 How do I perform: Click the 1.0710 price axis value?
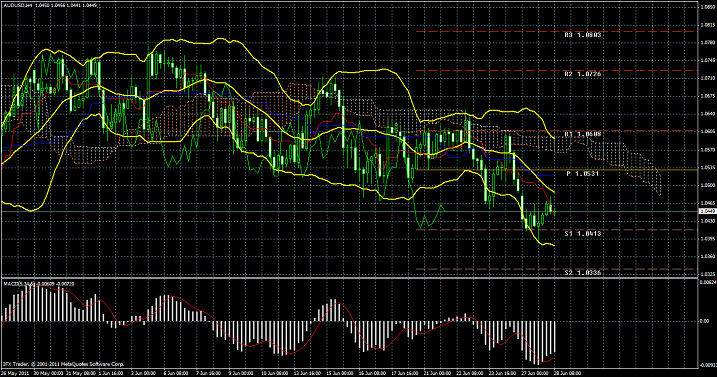[x=707, y=78]
